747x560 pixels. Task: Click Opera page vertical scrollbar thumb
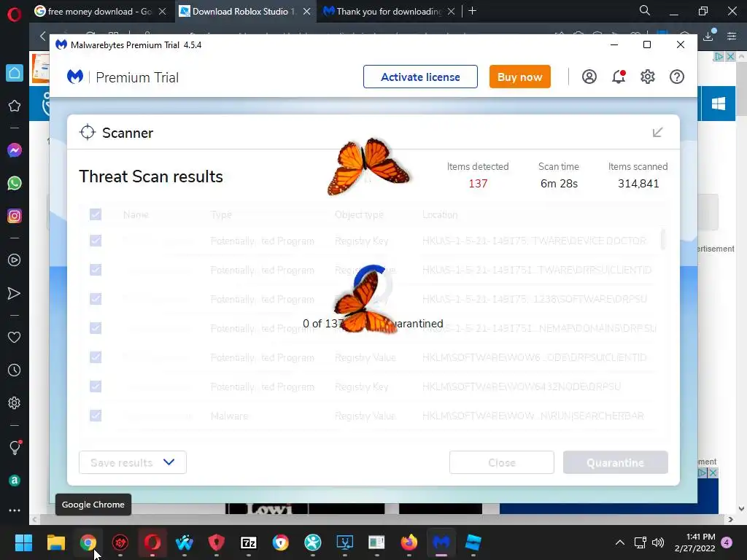point(741,89)
